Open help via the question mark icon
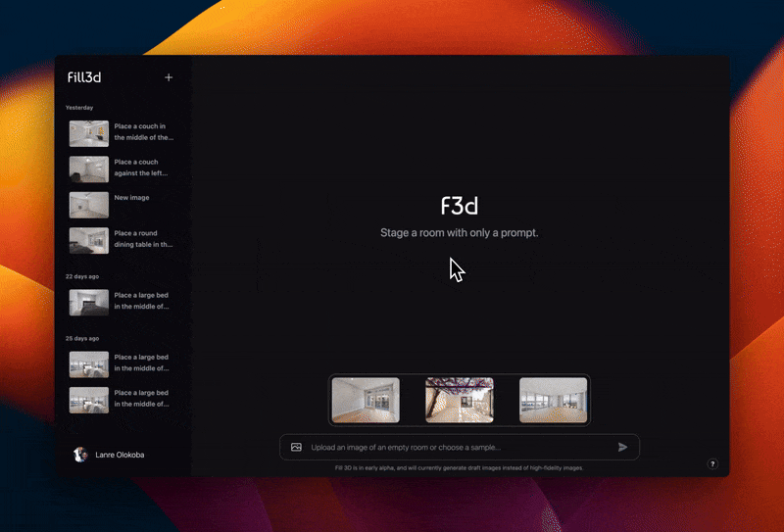 (712, 464)
